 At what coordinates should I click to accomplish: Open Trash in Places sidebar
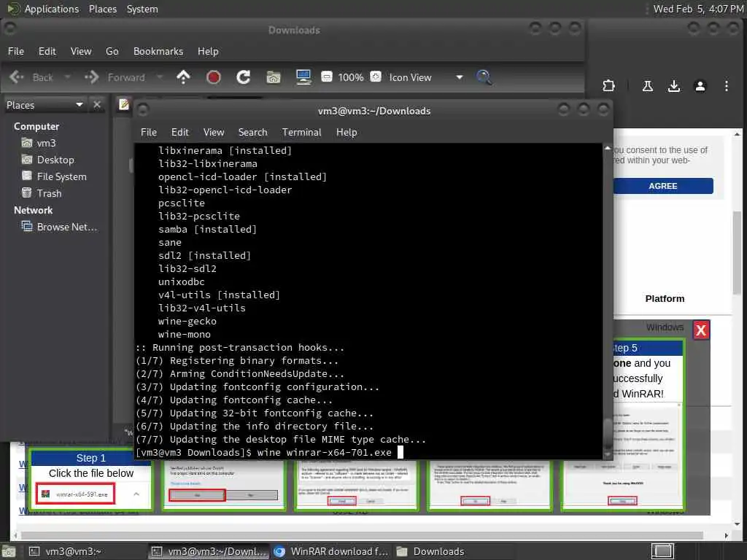[42, 193]
